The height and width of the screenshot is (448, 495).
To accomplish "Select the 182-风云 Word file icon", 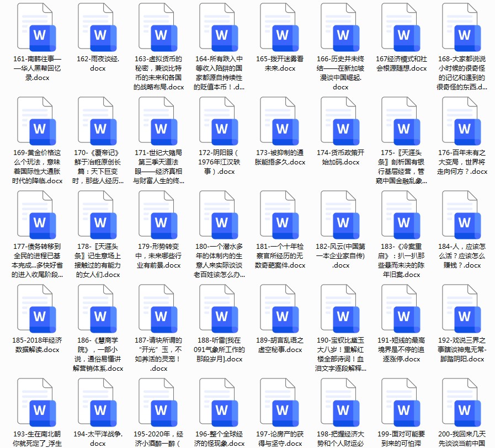I will (340, 215).
